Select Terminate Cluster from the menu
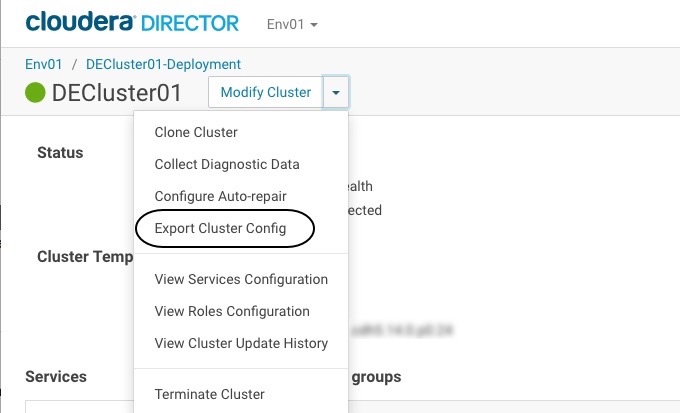This screenshot has width=680, height=413. pos(210,394)
